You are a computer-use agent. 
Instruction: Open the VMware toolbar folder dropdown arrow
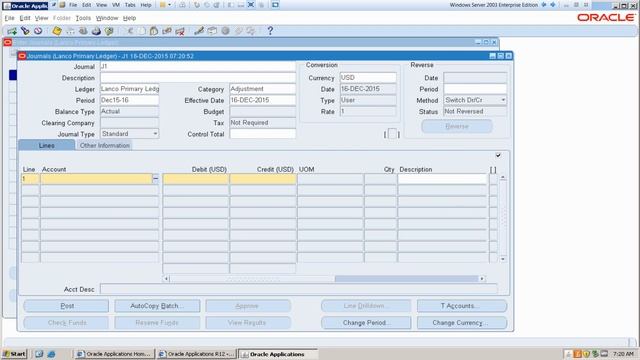(x=169, y=5)
